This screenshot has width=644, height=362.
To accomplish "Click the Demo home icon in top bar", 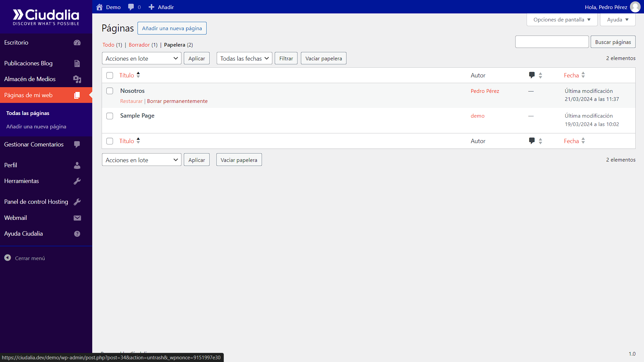I will (99, 7).
